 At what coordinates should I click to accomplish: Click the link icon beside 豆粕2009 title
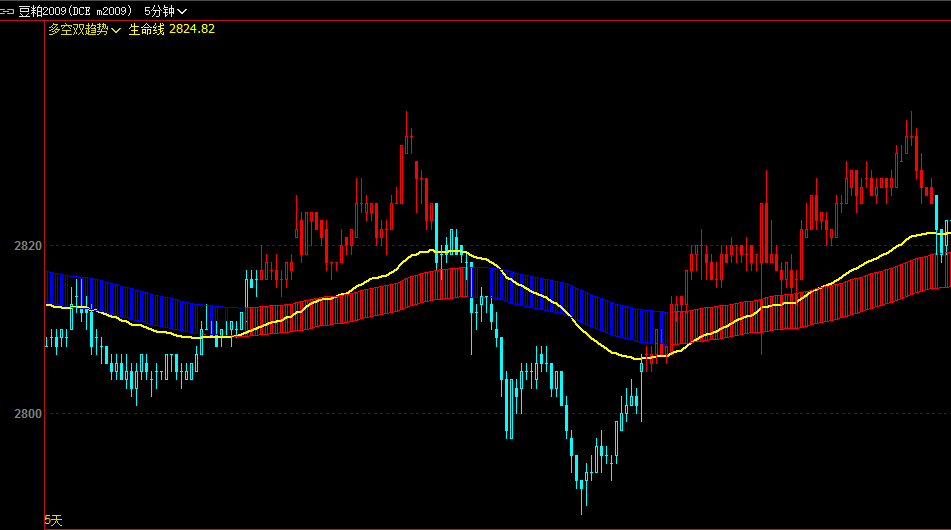[x=7, y=12]
